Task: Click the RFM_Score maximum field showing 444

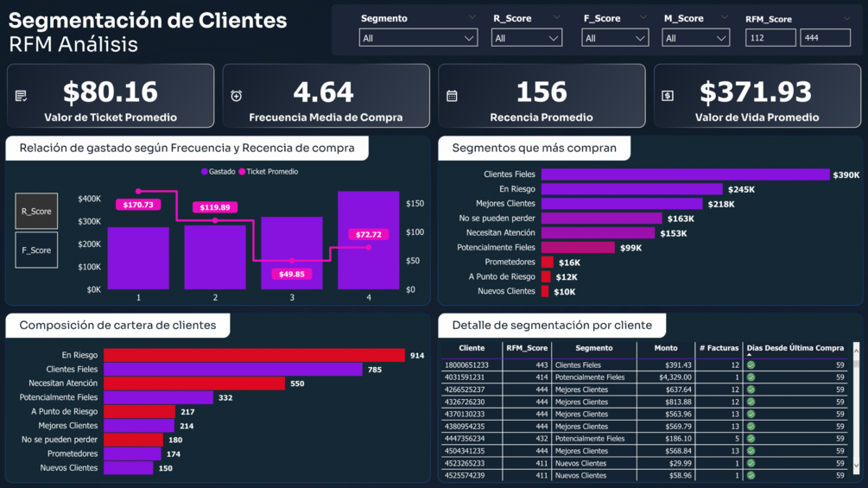Action: pos(825,38)
